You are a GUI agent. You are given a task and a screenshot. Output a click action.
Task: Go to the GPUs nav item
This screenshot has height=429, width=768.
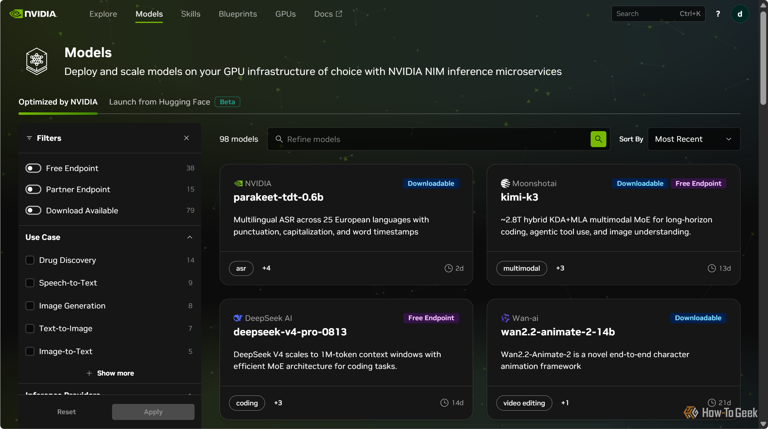tap(285, 14)
